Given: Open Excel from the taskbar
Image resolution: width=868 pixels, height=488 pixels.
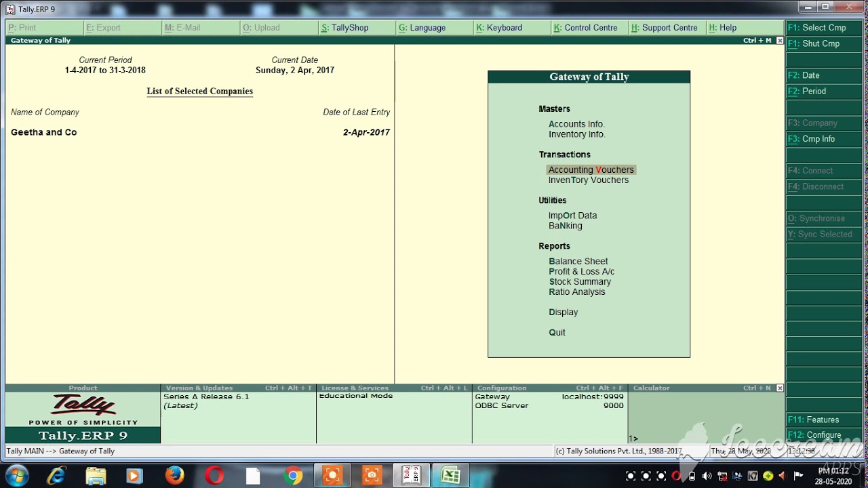Looking at the screenshot, I should (451, 476).
